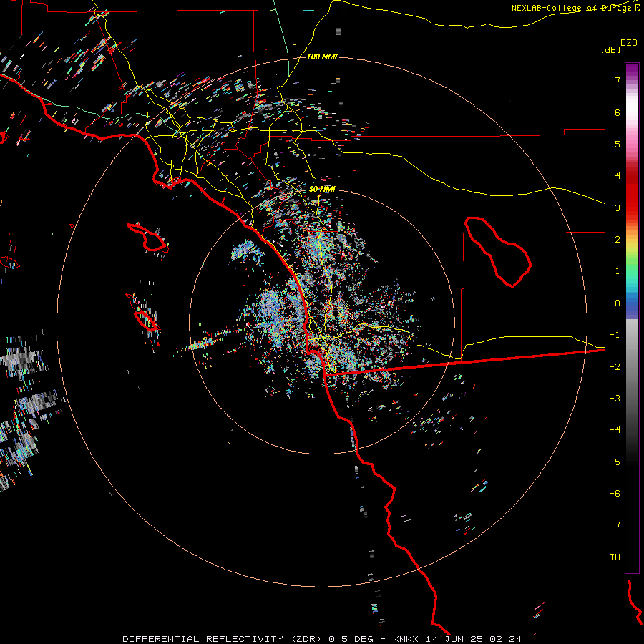Click the 14 JUN 25 date text
Image resolution: width=644 pixels, height=644 pixels.
pyautogui.click(x=454, y=639)
